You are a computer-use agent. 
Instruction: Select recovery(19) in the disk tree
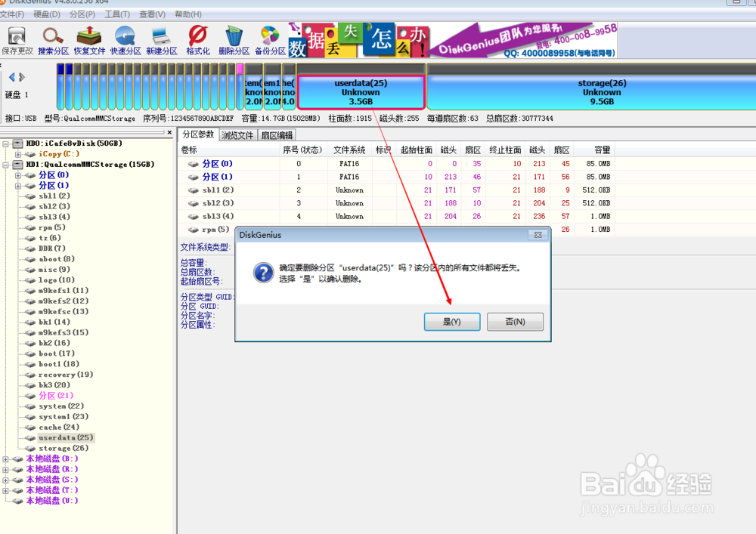(x=66, y=375)
